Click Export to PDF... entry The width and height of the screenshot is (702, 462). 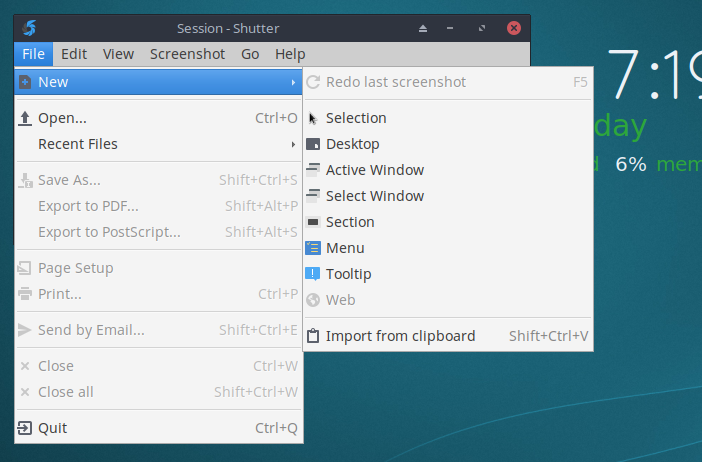158,206
